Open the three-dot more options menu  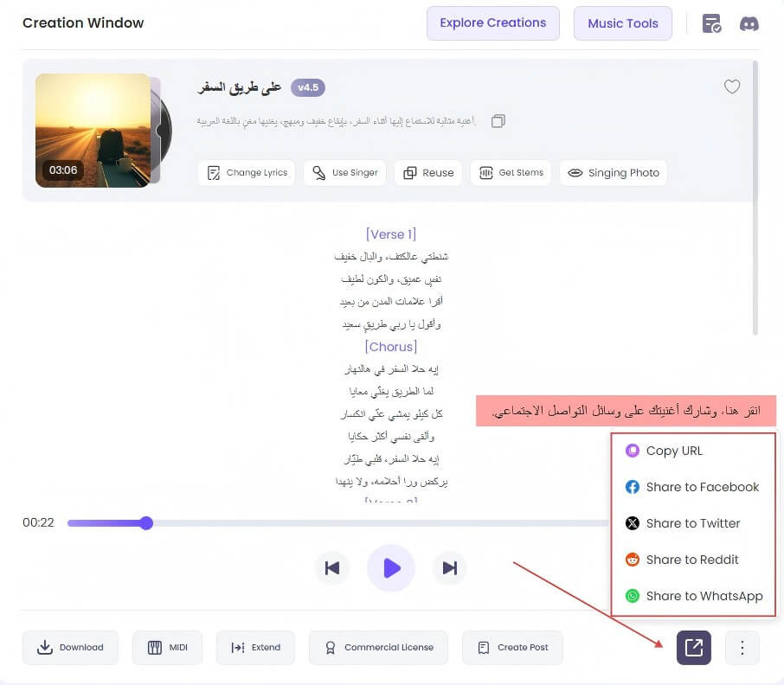[742, 647]
